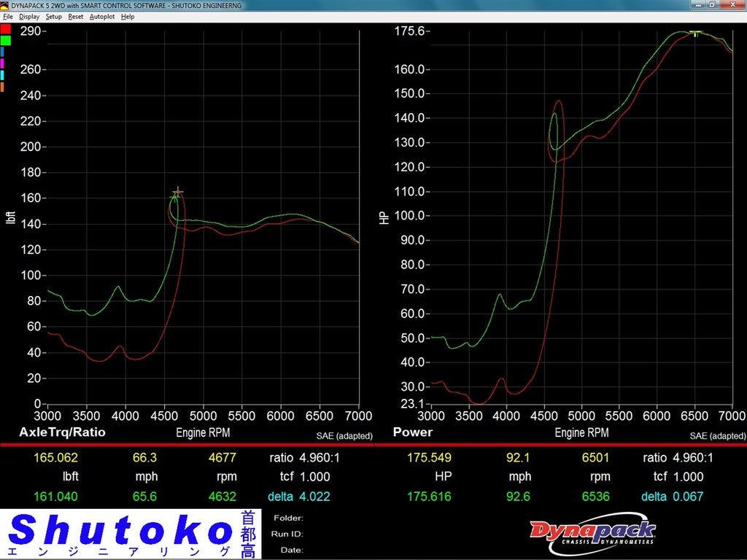
Task: Click the Power graph title
Action: (x=413, y=432)
